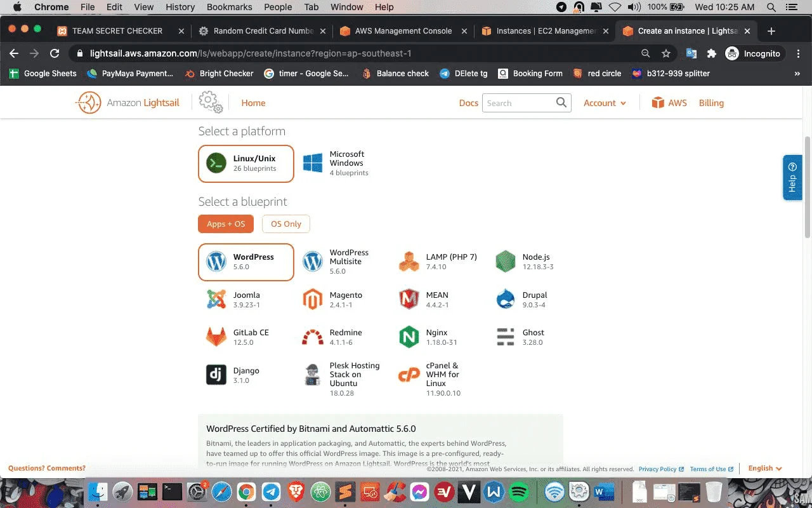This screenshot has width=812, height=508.
Task: Choose the Node.js blueprint
Action: coord(525,262)
